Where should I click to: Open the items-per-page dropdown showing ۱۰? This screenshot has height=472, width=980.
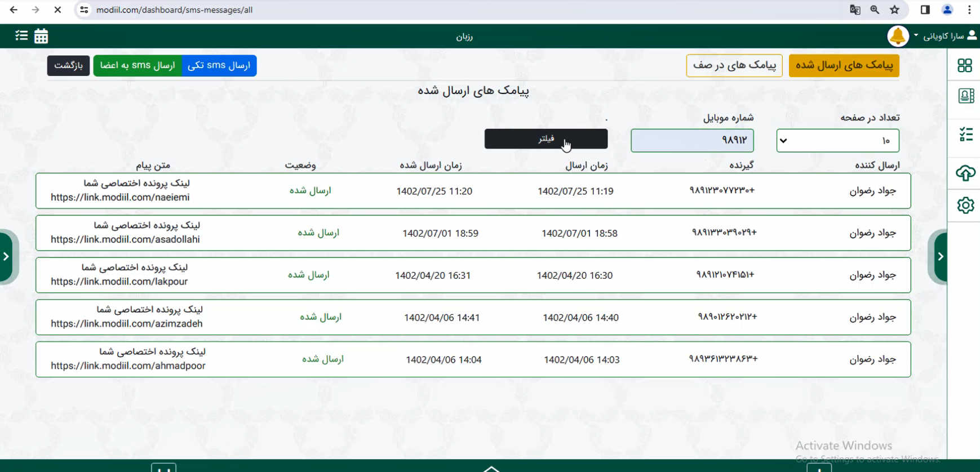837,141
